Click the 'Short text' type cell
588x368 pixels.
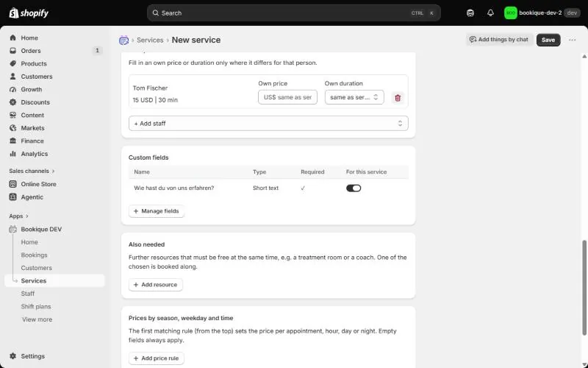(265, 188)
